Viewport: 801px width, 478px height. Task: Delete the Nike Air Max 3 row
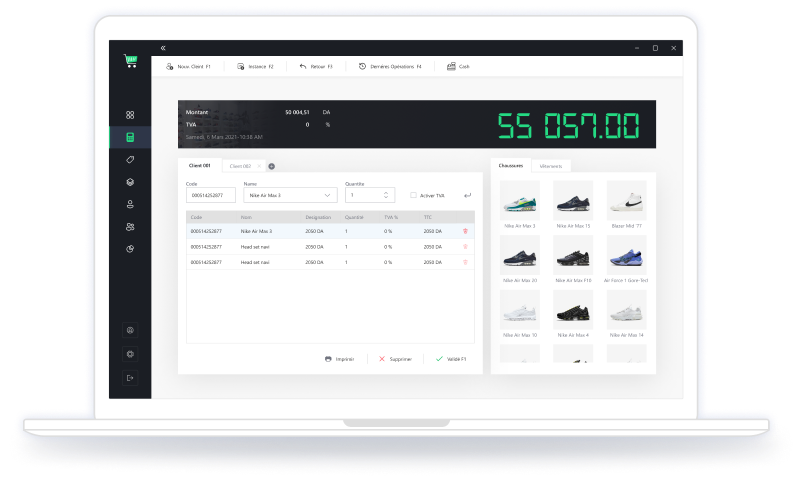464,231
